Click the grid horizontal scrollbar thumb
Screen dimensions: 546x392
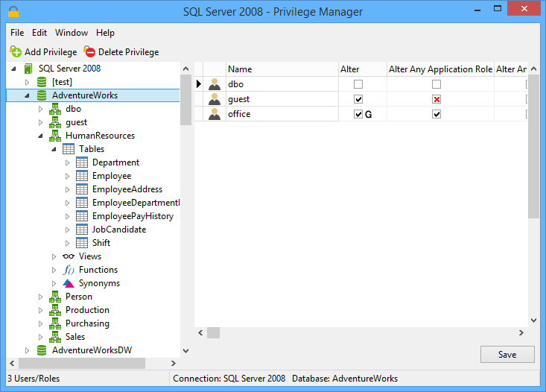pyautogui.click(x=214, y=333)
